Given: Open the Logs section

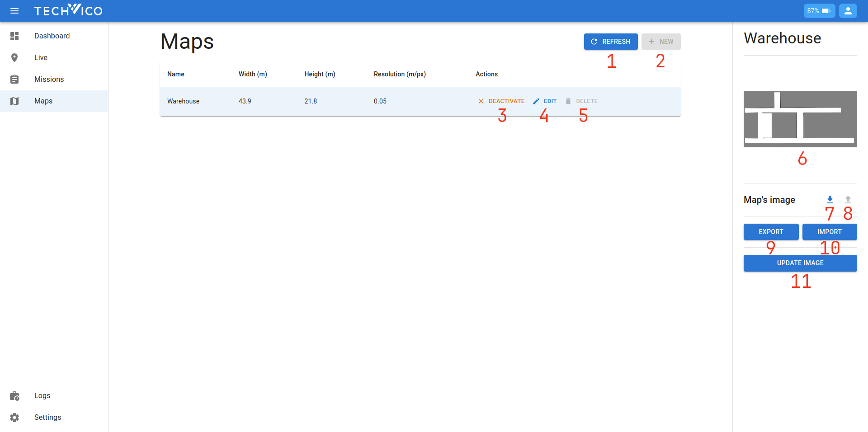Looking at the screenshot, I should click(54, 396).
